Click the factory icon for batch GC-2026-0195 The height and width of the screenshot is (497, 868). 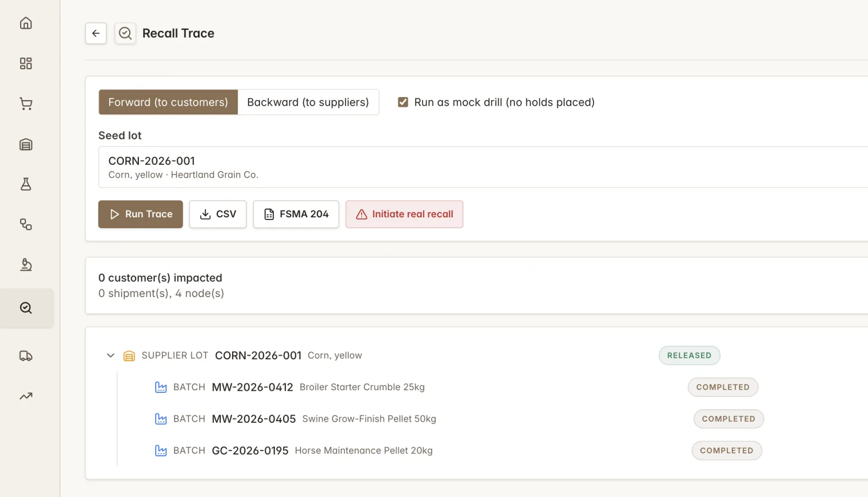tap(161, 450)
